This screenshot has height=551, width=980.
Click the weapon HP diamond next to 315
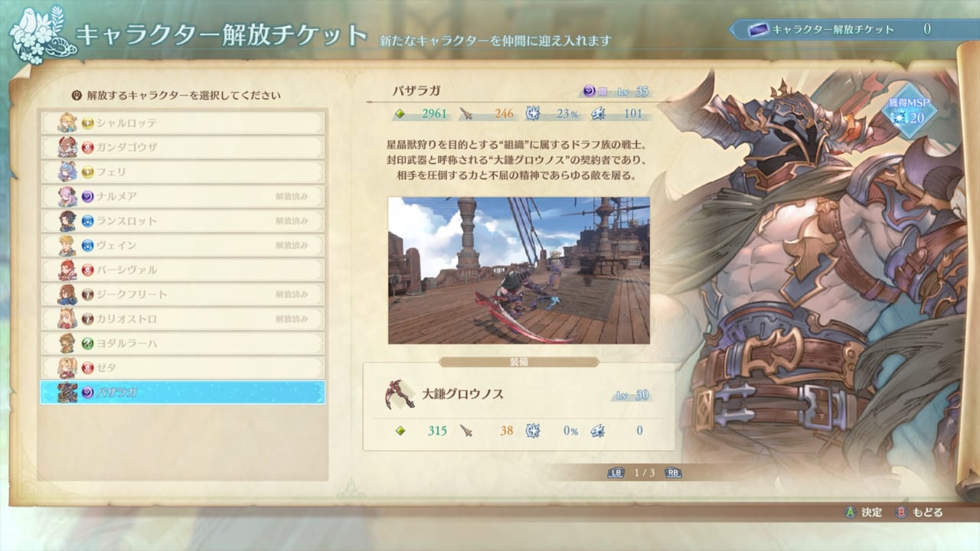(x=399, y=431)
